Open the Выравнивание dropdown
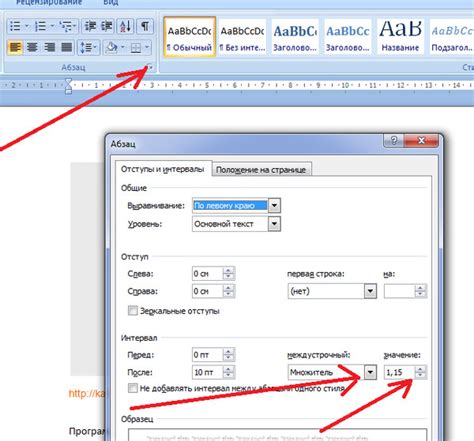Viewport: 474px width, 441px height. point(274,205)
